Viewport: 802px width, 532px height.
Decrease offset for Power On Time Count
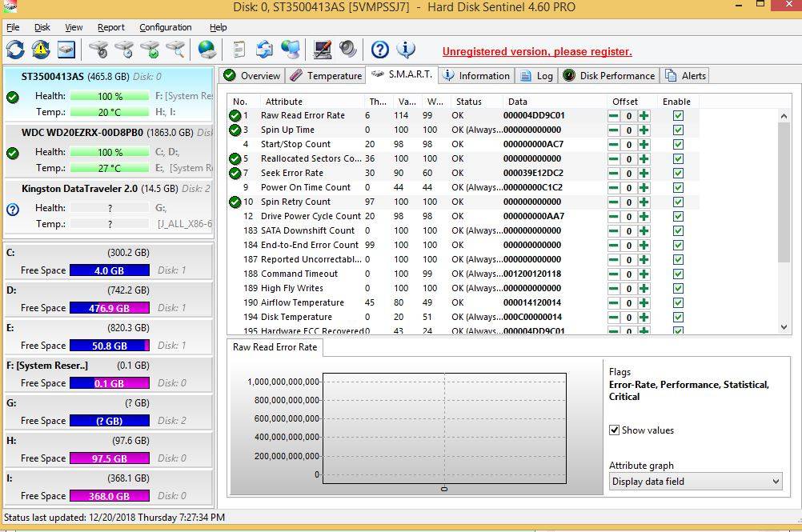[614, 187]
